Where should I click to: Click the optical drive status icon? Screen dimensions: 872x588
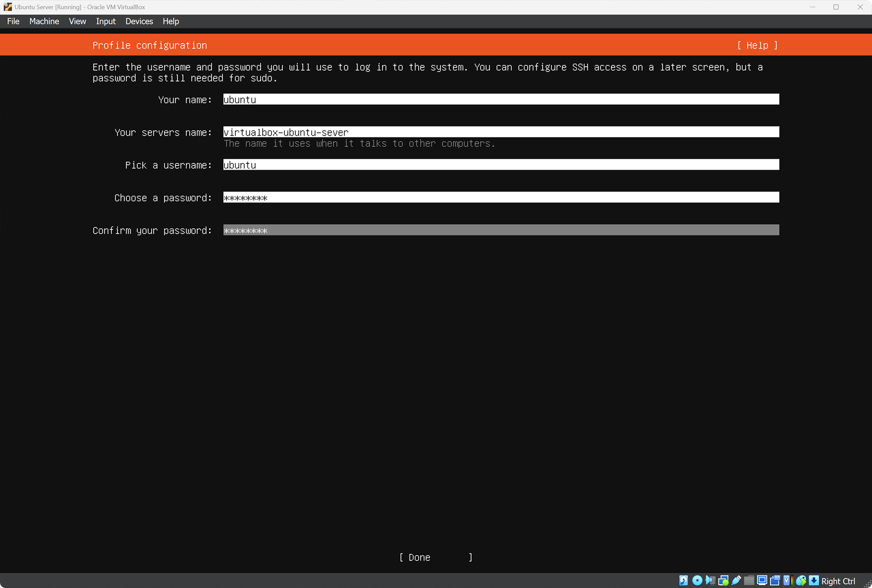click(x=697, y=581)
